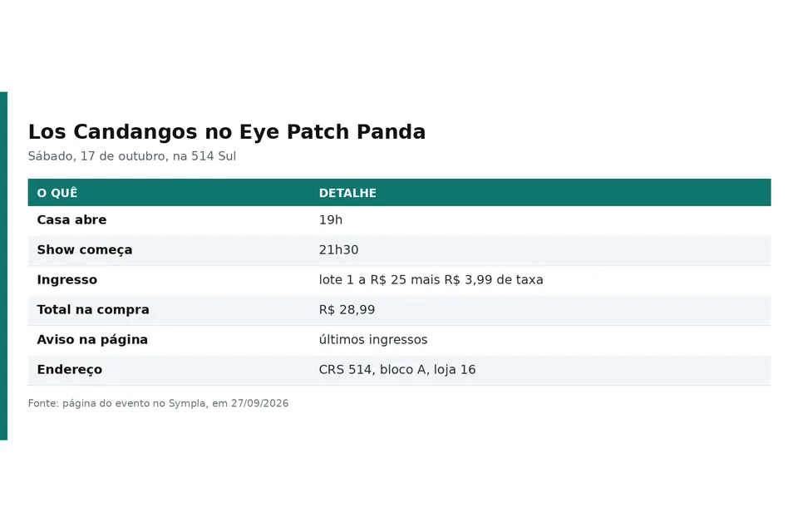Click the últimos ingressos notice text
Screen dimensions: 798x532
point(373,339)
